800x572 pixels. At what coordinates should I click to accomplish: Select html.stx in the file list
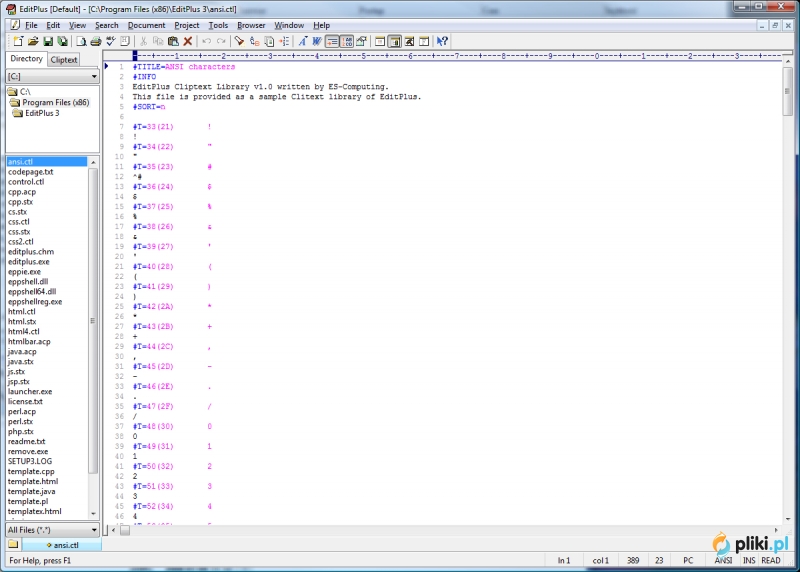pos(22,321)
